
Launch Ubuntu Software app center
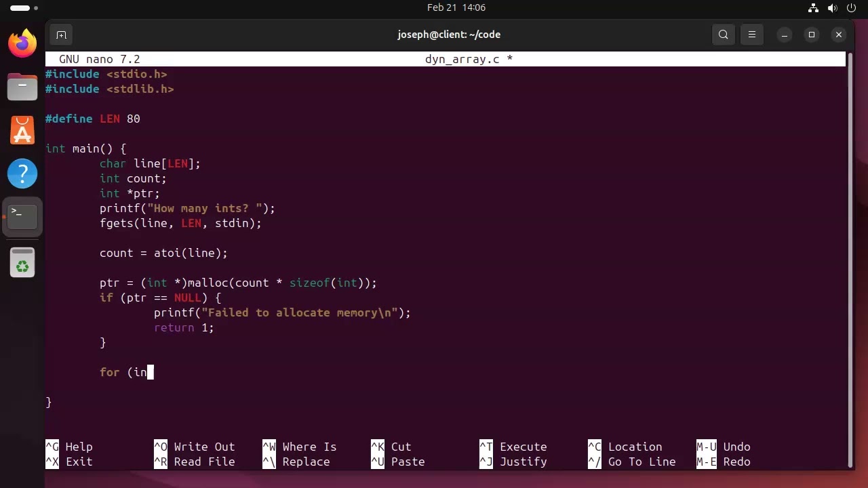(x=22, y=131)
